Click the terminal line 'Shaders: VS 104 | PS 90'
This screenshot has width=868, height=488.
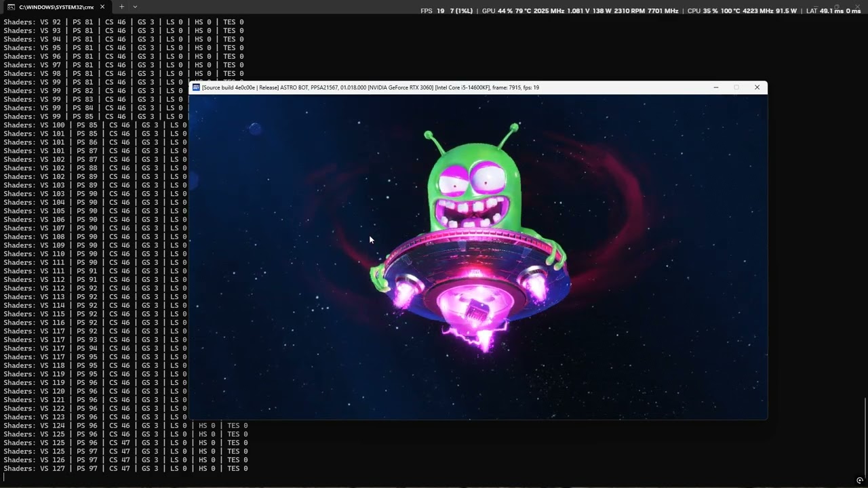(x=95, y=202)
